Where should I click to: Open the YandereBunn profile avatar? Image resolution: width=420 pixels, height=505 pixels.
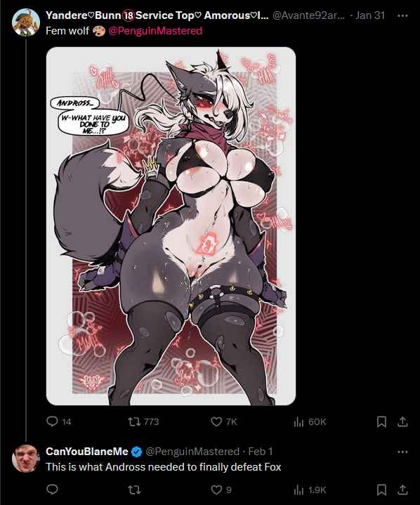26,22
